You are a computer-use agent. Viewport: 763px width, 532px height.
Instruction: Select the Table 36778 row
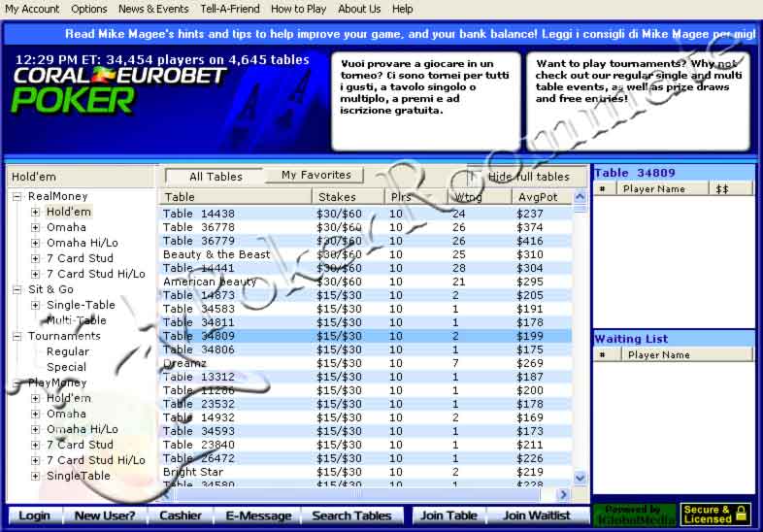[x=366, y=227]
